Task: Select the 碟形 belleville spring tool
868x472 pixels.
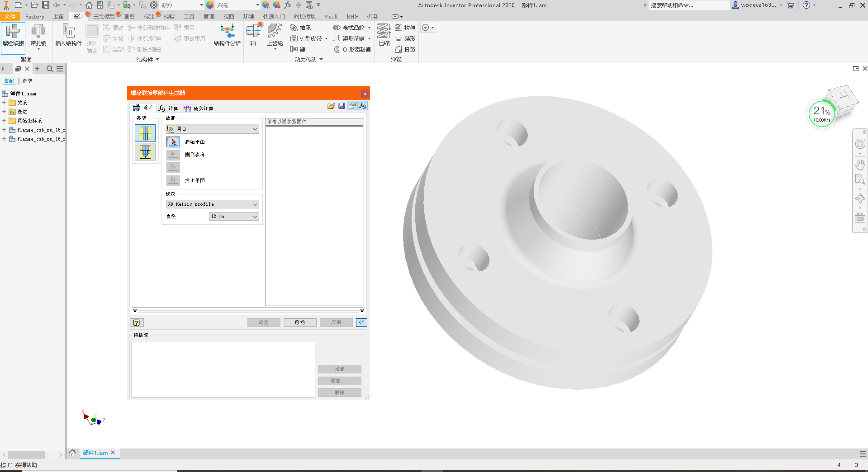Action: coord(405,38)
